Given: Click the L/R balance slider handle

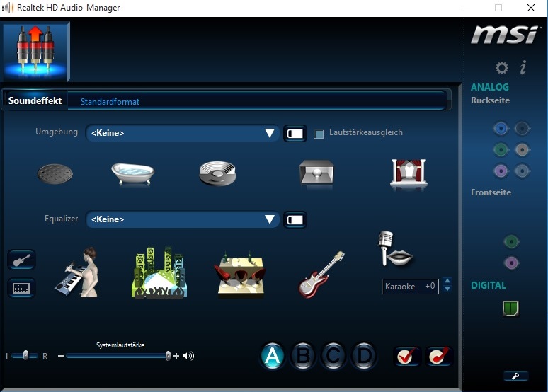Looking at the screenshot, I should coord(25,355).
